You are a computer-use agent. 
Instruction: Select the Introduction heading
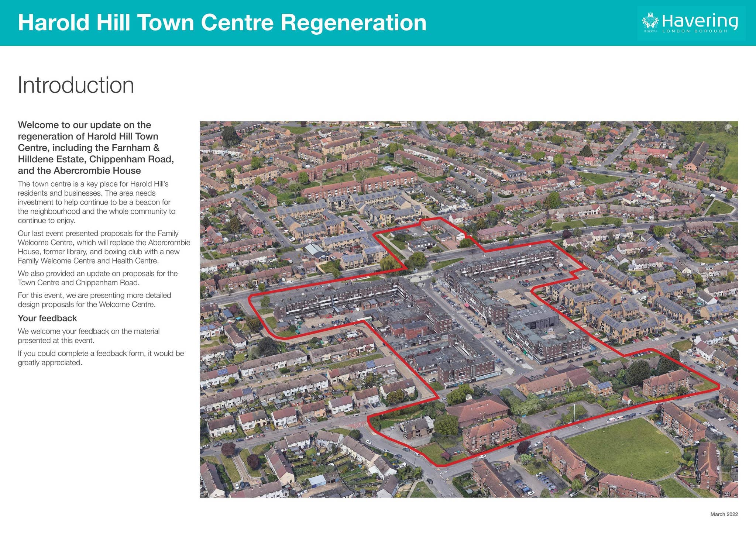(x=76, y=85)
